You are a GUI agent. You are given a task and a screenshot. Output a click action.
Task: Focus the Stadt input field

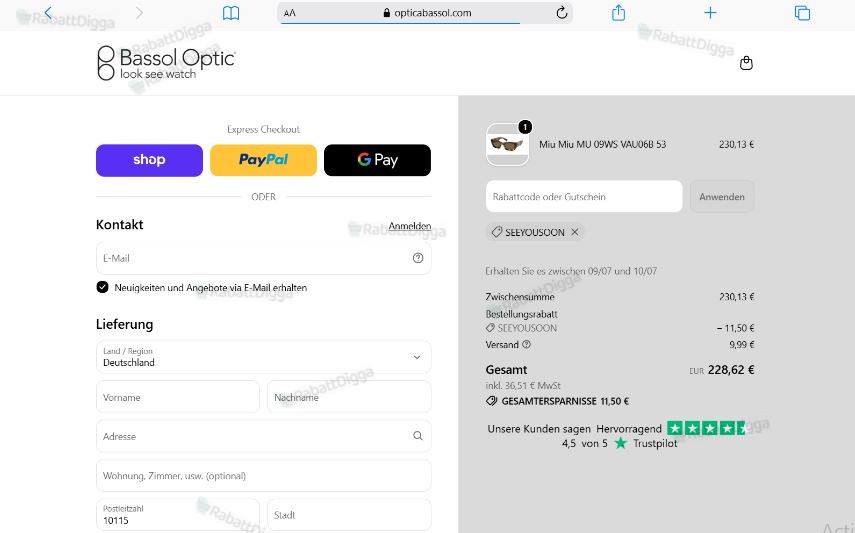pyautogui.click(x=349, y=514)
